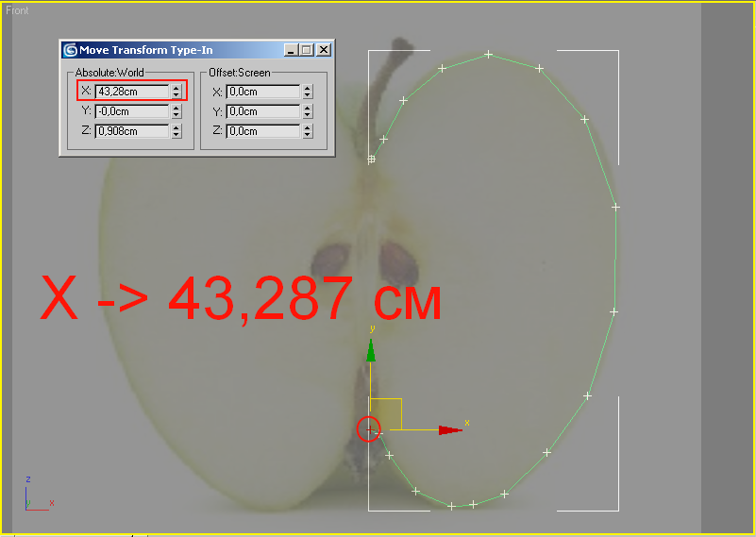Click the spinner beside Absolute World X
Screen dimensions: 756x537
point(176,92)
